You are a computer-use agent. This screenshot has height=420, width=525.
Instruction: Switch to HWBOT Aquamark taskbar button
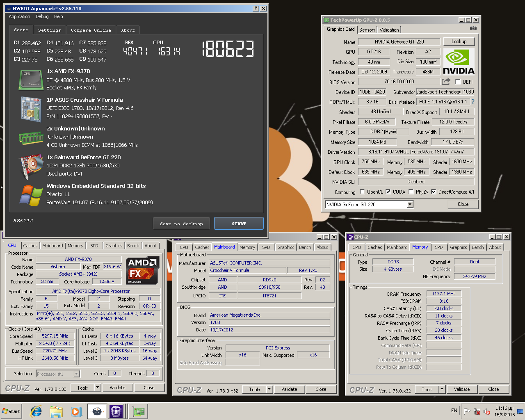[x=97, y=411]
